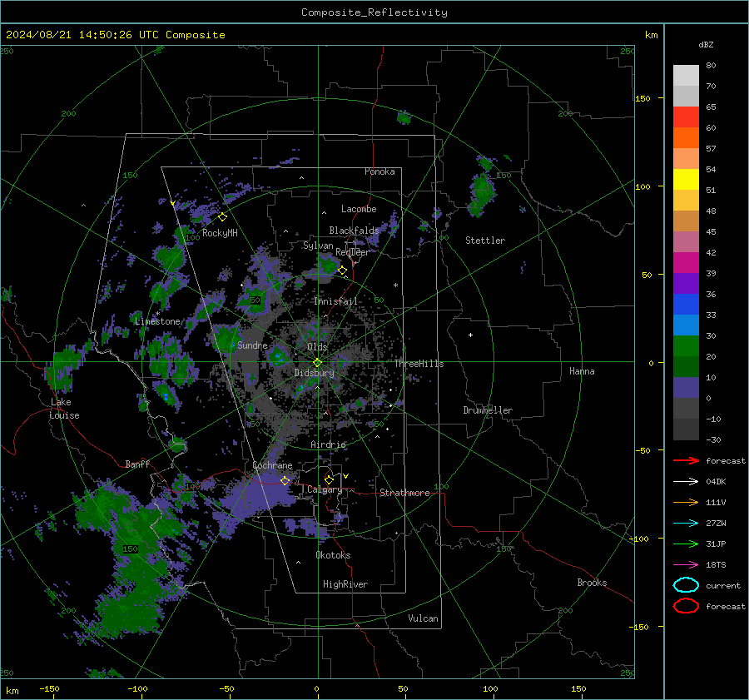This screenshot has height=700, width=749.
Task: Click the Stettler label
Action: [x=485, y=241]
